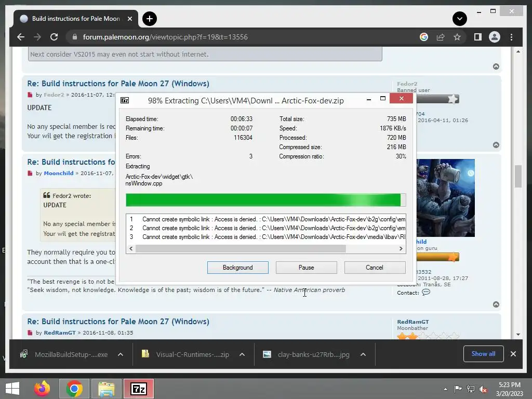532x399 pixels.
Task: Click the page vertical scrollbar thumb
Action: pyautogui.click(x=518, y=176)
